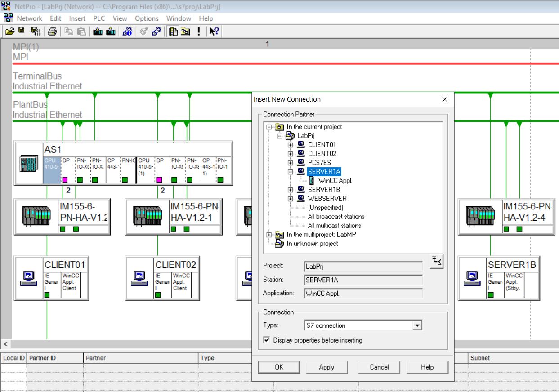
Task: Expand the CLIENT01 tree node
Action: (x=291, y=145)
